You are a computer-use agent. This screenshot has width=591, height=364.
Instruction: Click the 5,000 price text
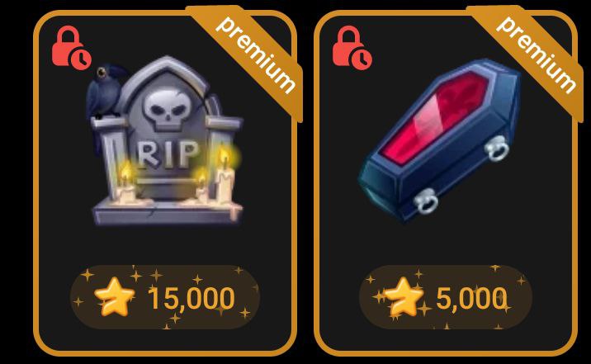(471, 299)
